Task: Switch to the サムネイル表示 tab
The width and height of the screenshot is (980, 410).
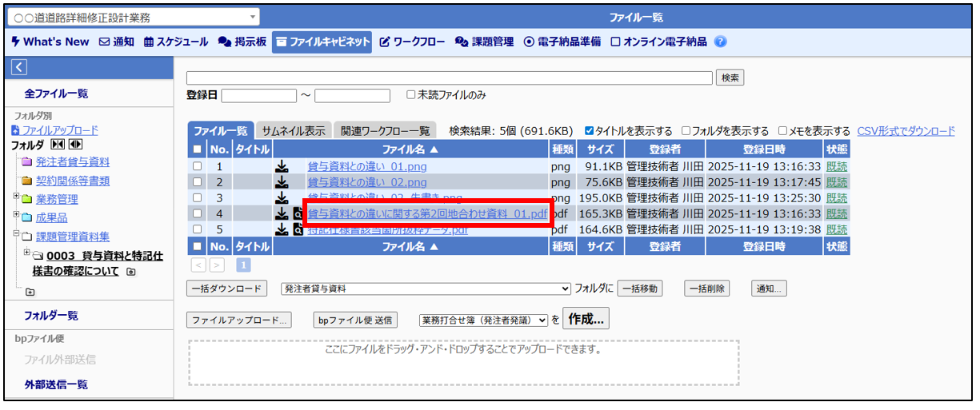Action: (x=294, y=131)
